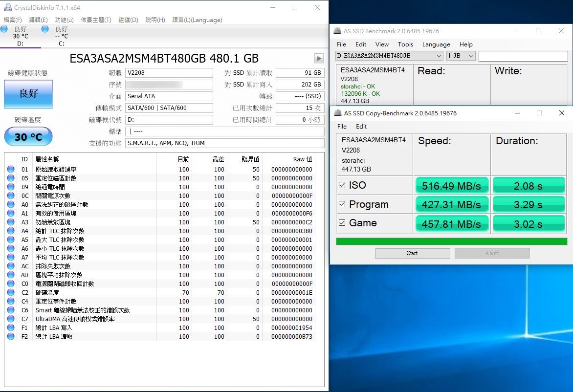The height and width of the screenshot is (392, 573).
Task: Click the 202 GB total writes value
Action: [x=300, y=85]
